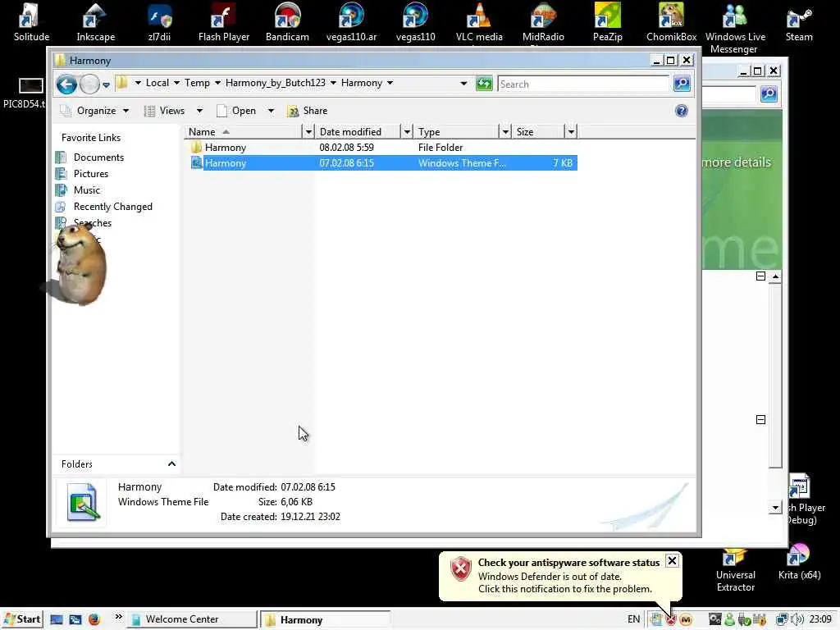This screenshot has width=840, height=630.
Task: Launch the Flash Player desktop shortcut
Action: 223,22
